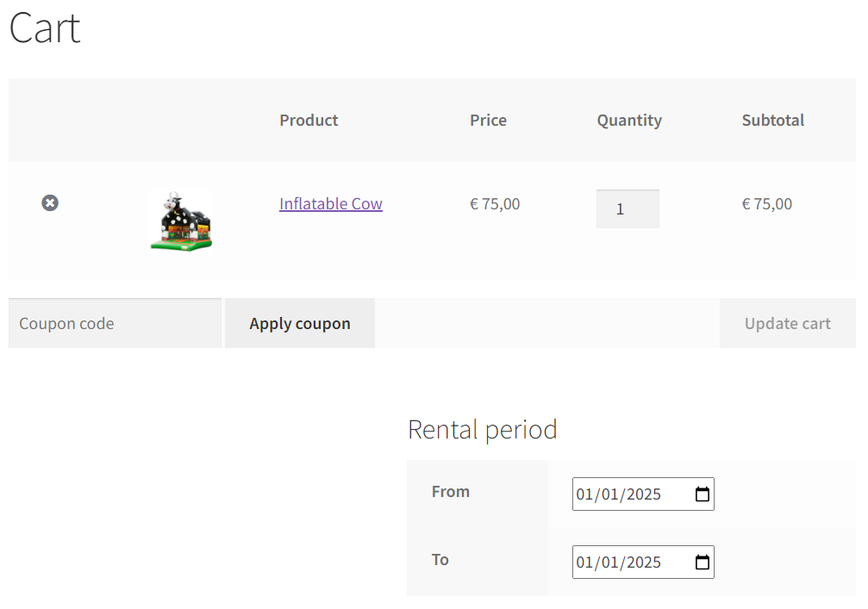Open the To date calendar picker

[x=703, y=562]
